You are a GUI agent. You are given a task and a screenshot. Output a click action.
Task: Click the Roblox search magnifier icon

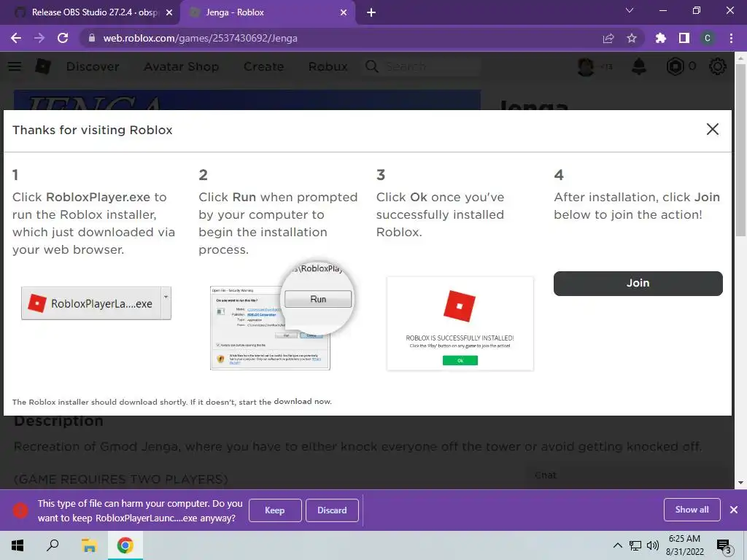[x=371, y=66]
